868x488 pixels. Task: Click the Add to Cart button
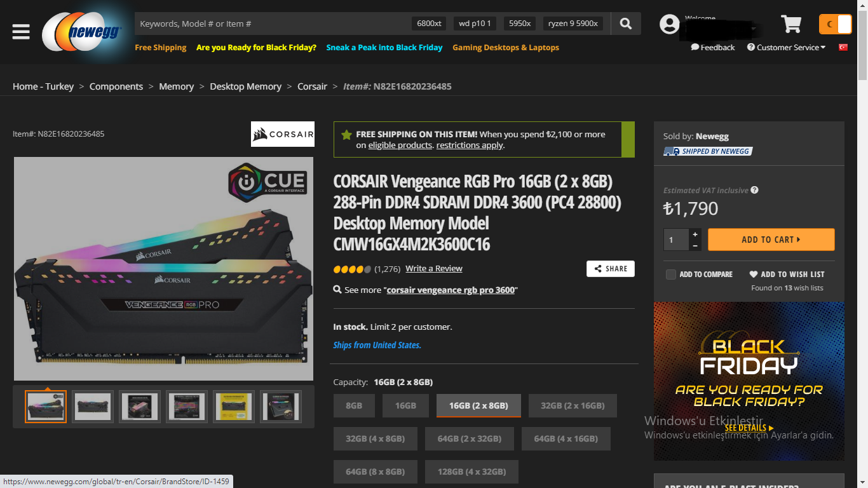tap(771, 240)
